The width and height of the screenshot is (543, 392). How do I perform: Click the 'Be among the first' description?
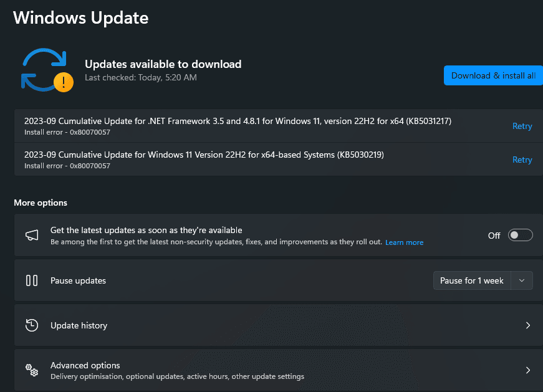point(216,242)
